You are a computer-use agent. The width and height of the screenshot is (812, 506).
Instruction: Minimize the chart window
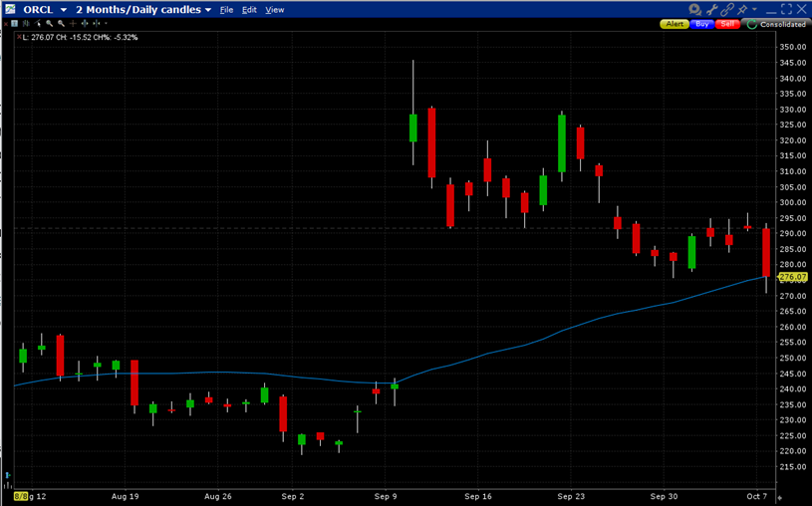point(771,12)
